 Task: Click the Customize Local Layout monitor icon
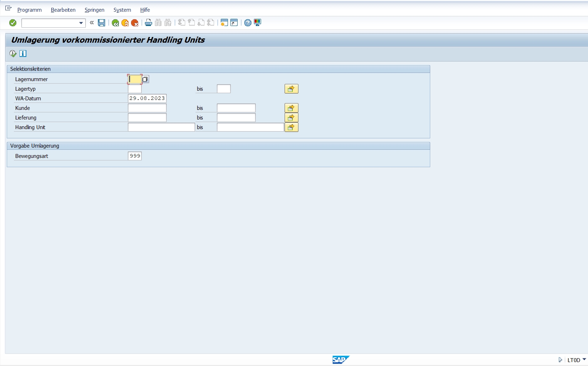tap(257, 23)
